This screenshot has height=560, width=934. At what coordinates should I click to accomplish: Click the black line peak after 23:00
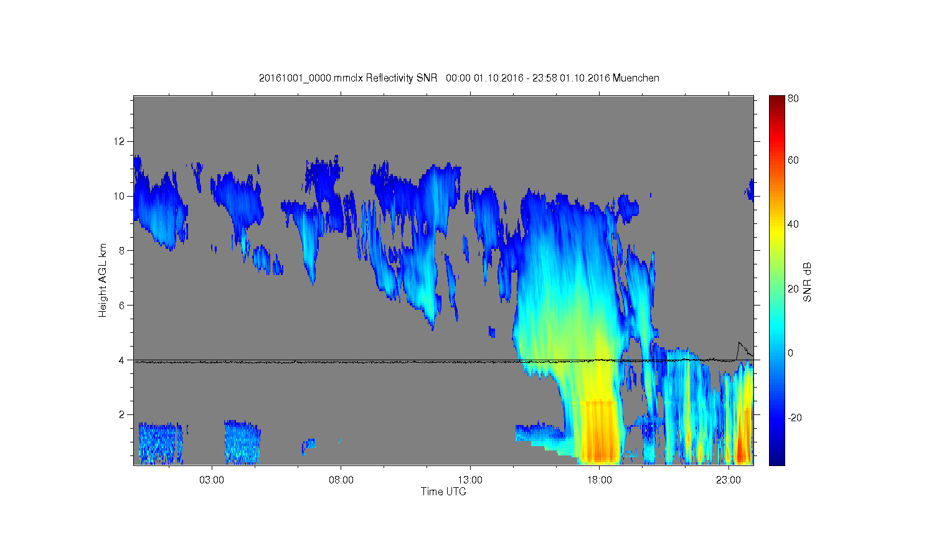click(x=739, y=343)
